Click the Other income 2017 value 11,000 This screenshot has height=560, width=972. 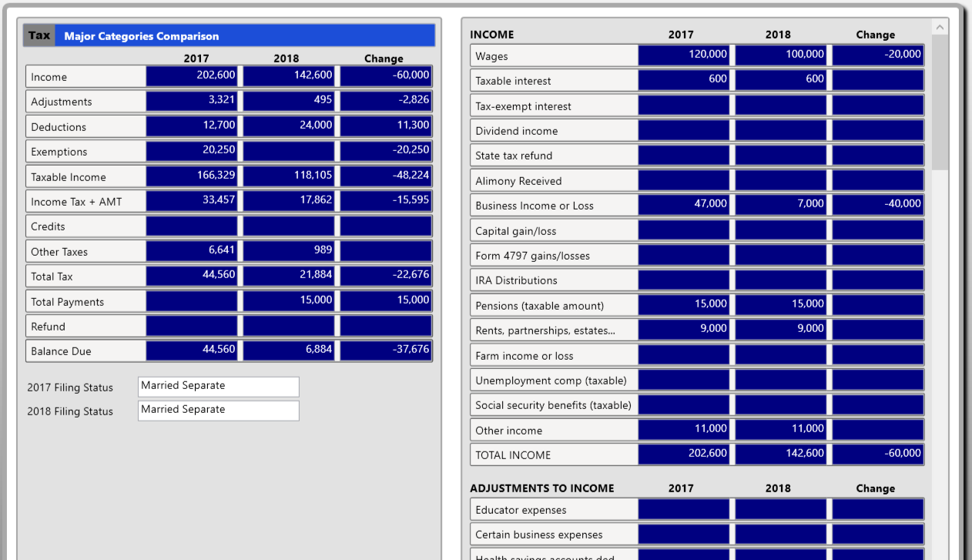pyautogui.click(x=684, y=430)
